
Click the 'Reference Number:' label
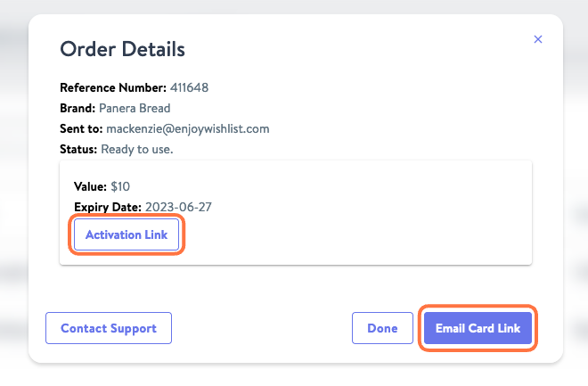tap(113, 87)
